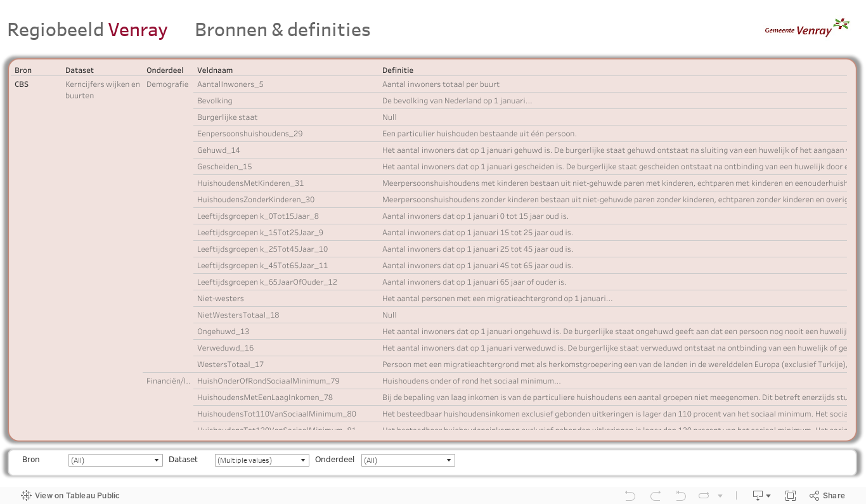
Task: Undo the last action
Action: tap(630, 496)
